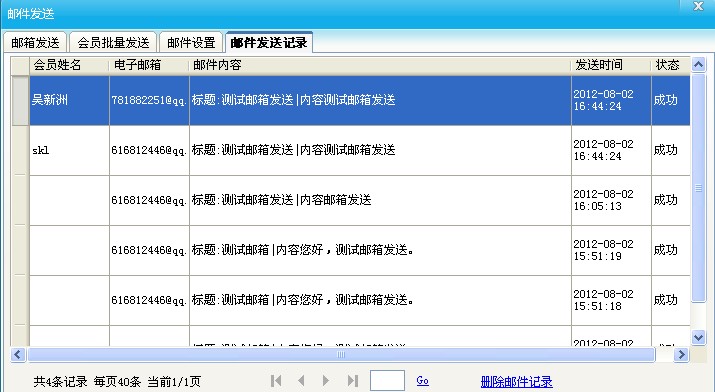Go to the previous page of records
Image resolution: width=715 pixels, height=392 pixels.
(301, 381)
